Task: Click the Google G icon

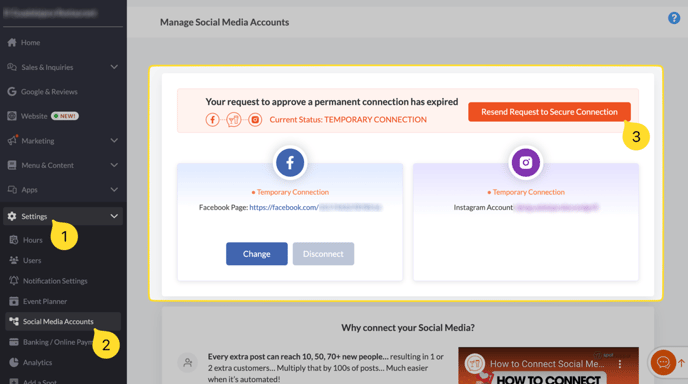Action: tap(12, 91)
